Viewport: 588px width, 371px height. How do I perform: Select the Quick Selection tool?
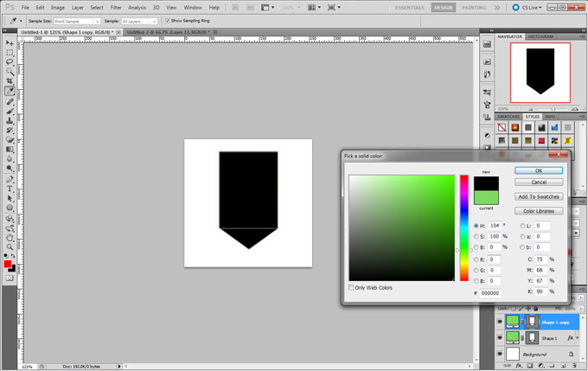click(10, 71)
